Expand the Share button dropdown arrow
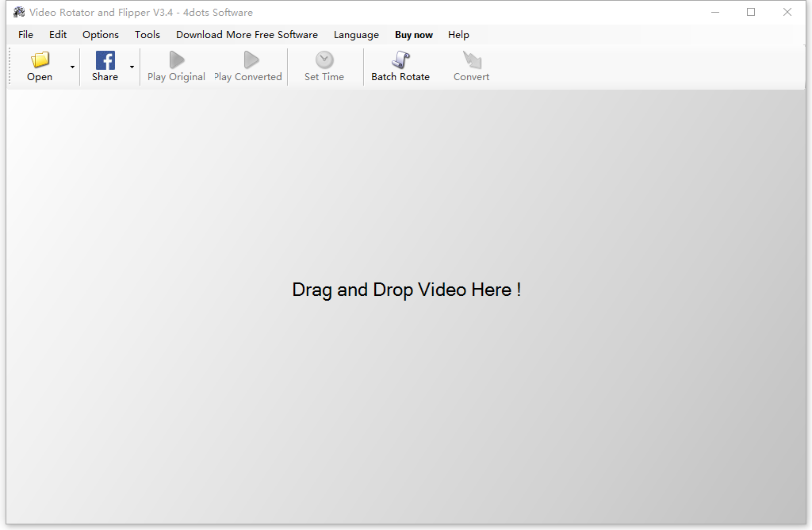 132,67
